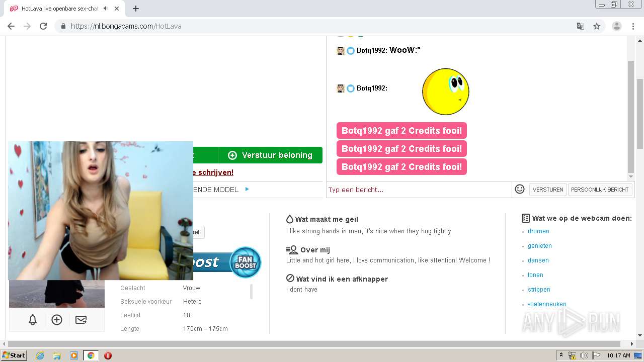Image resolution: width=644 pixels, height=362 pixels.
Task: Open the 'dansen' link
Action: click(x=538, y=260)
